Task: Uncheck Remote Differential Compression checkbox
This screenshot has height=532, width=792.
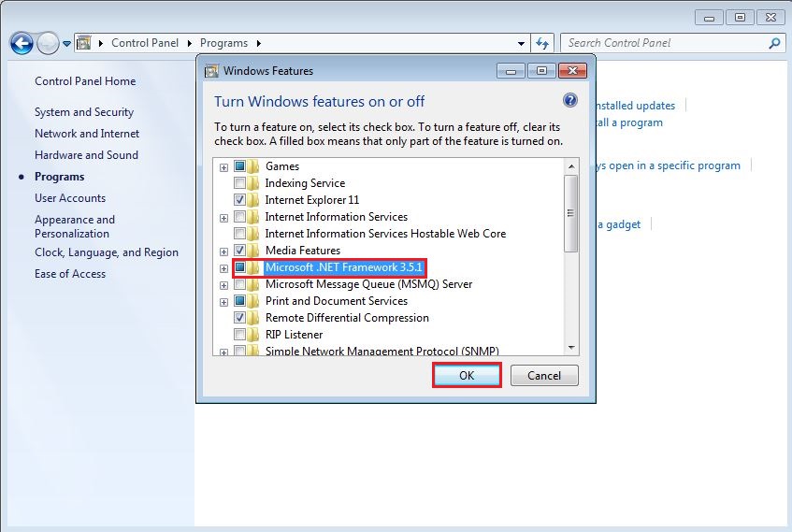Action: 240,317
